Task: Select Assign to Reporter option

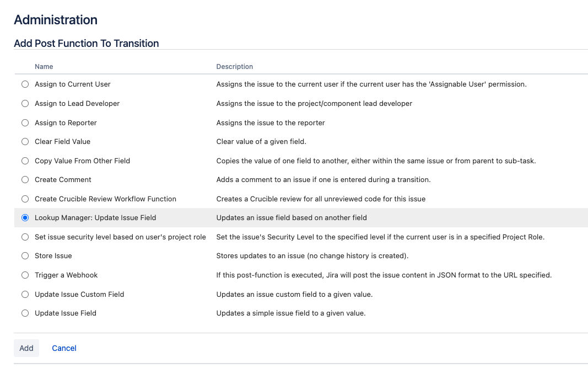Action: 25,122
